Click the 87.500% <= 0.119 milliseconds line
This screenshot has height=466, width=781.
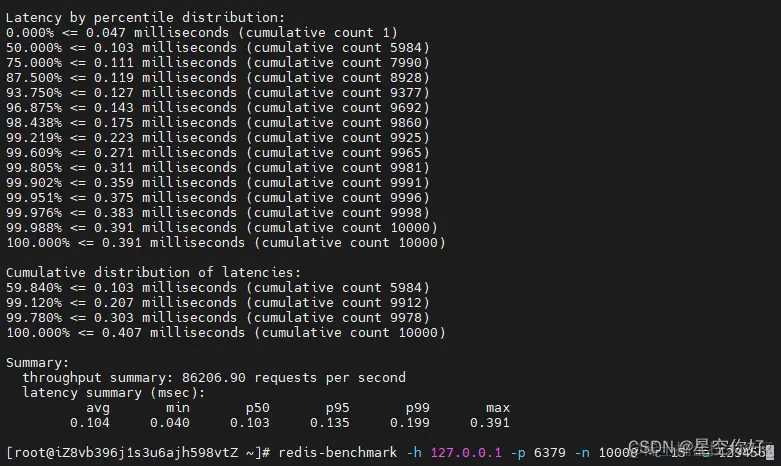click(218, 78)
